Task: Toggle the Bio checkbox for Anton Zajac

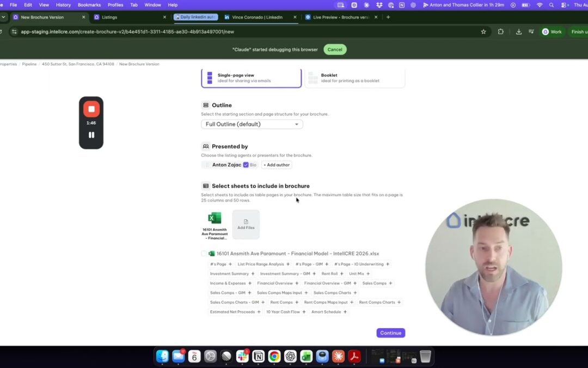Action: coord(246,165)
